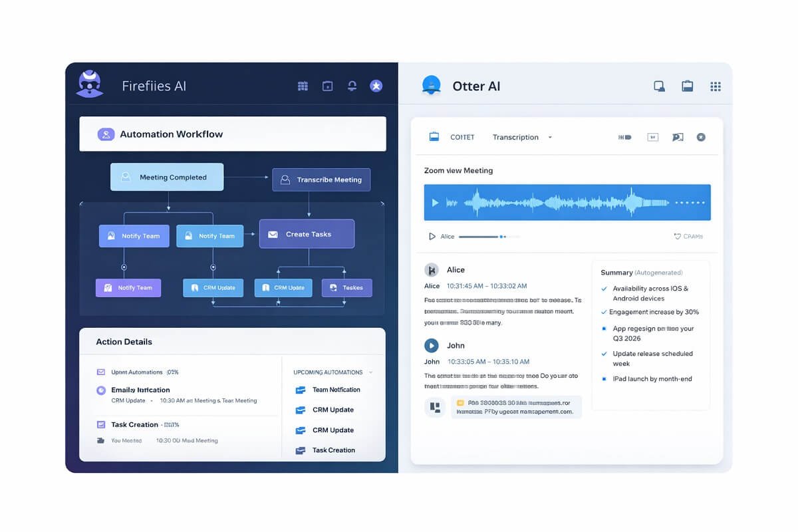Toggle the iPad launch by month-end bullet
This screenshot has width=798, height=532.
click(604, 379)
